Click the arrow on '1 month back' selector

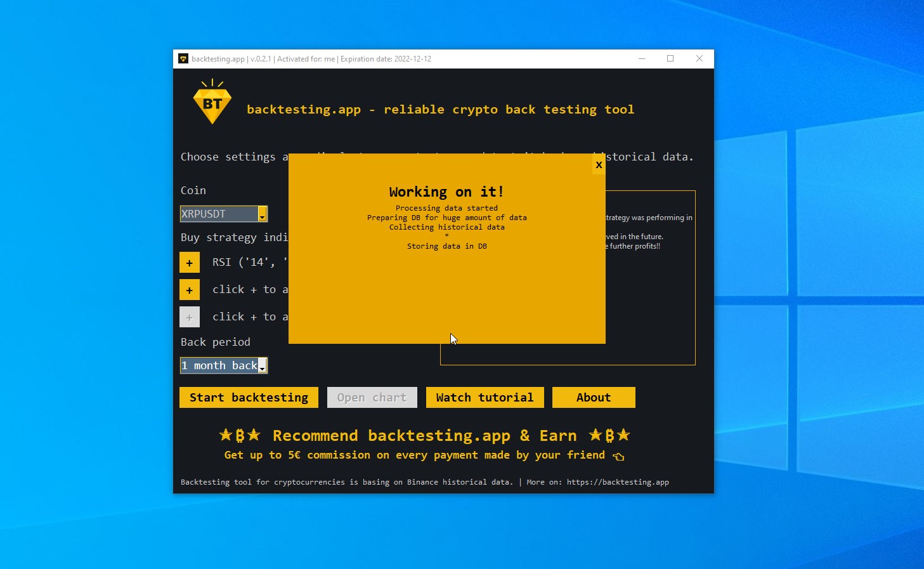(262, 365)
